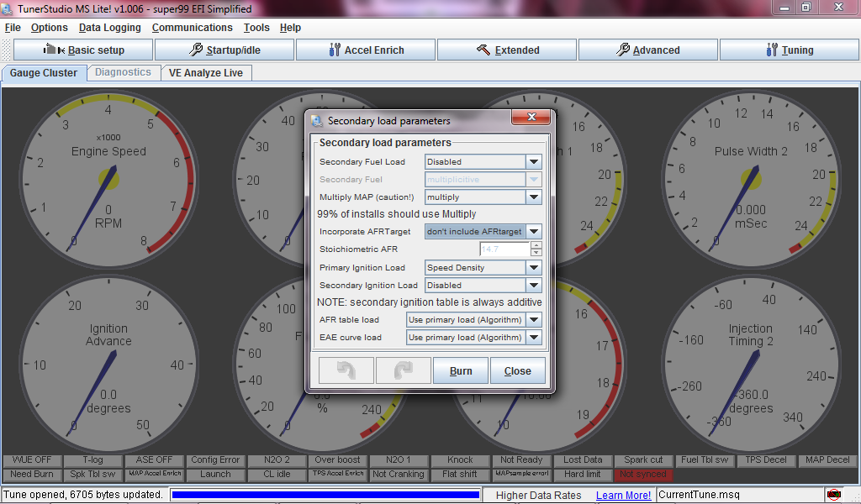Click the Stoichiometric AFR value field
The width and height of the screenshot is (861, 504).
click(x=504, y=249)
